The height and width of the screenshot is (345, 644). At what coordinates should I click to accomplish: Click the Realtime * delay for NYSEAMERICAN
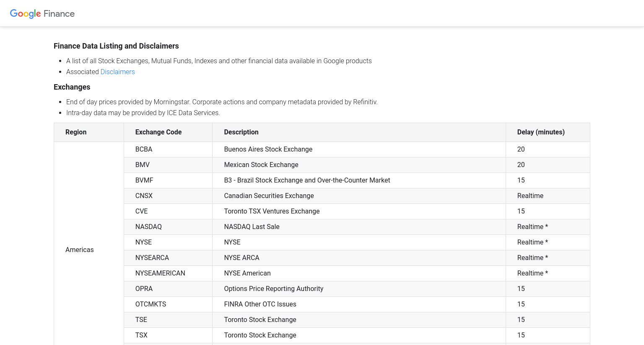tap(532, 273)
